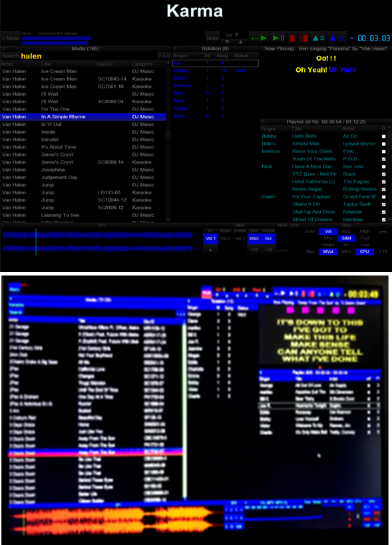Show the Tempo view option
392x545 pixels.
327,245
